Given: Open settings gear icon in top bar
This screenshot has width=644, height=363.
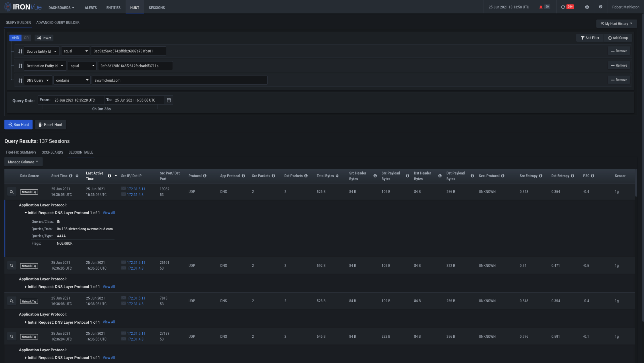Looking at the screenshot, I should pos(587,7).
